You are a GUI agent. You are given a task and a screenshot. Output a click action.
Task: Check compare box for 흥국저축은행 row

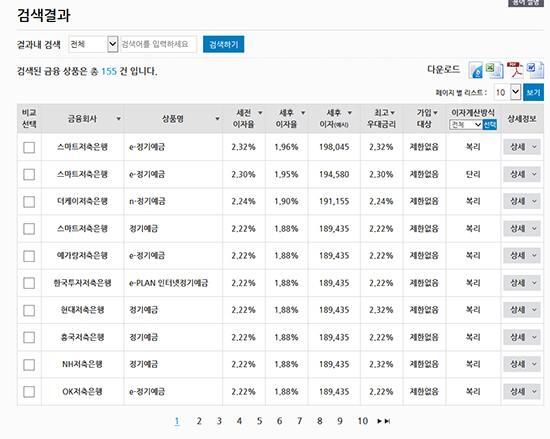click(x=29, y=337)
